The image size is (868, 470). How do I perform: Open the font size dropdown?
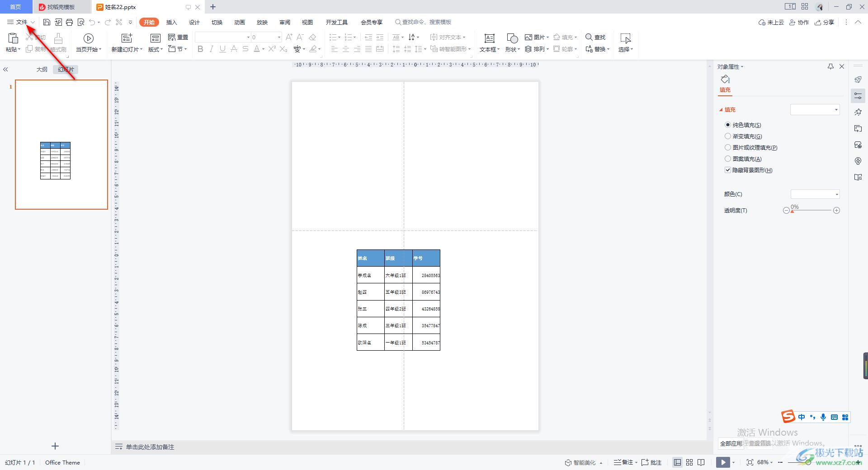coord(279,37)
